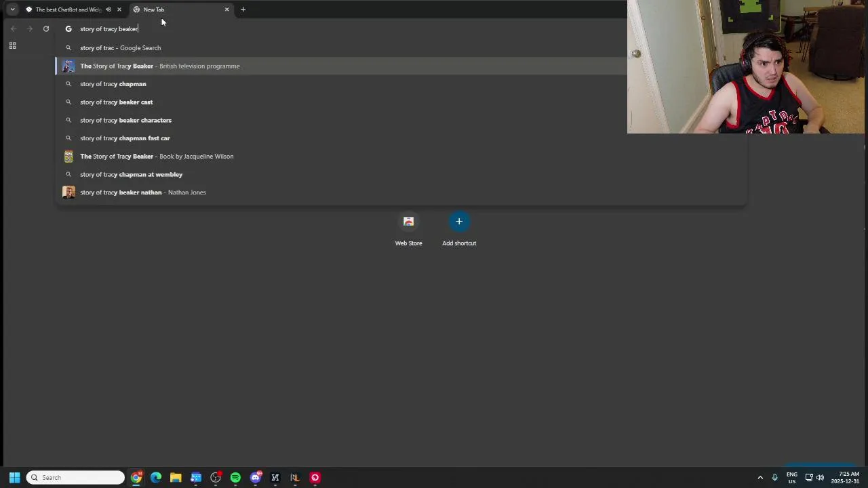Open the volume speaker tray icon
Viewport: 868px width, 488px height.
point(820,478)
